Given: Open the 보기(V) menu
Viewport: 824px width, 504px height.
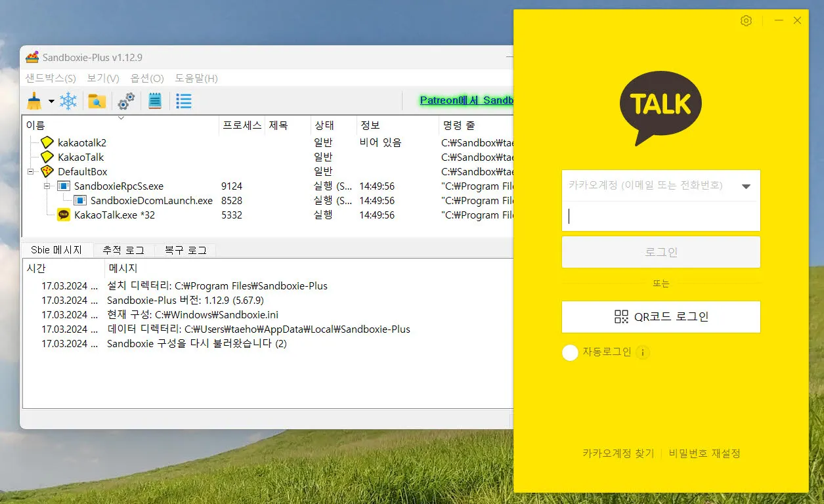Looking at the screenshot, I should 103,78.
